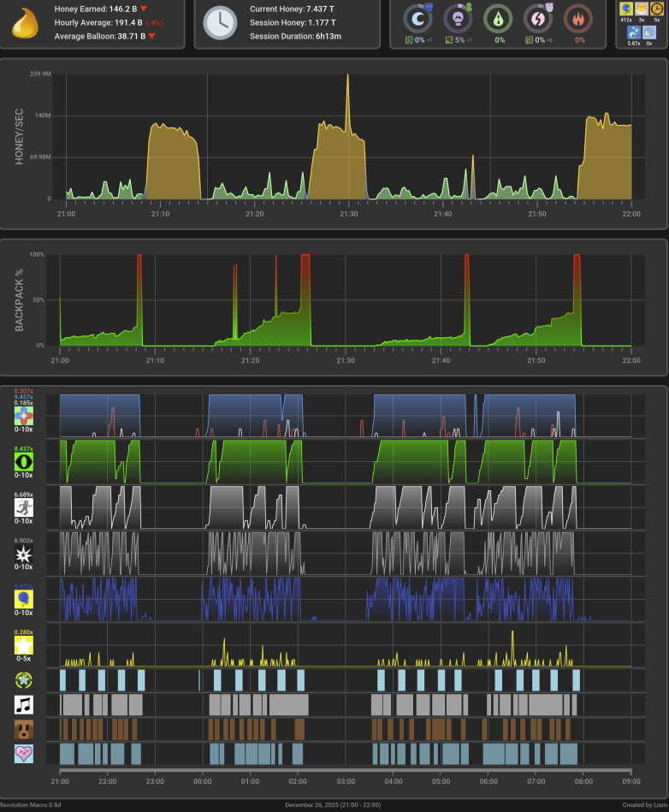669x812 pixels.
Task: Click the tall honey spike near 21:30
Action: (x=347, y=101)
